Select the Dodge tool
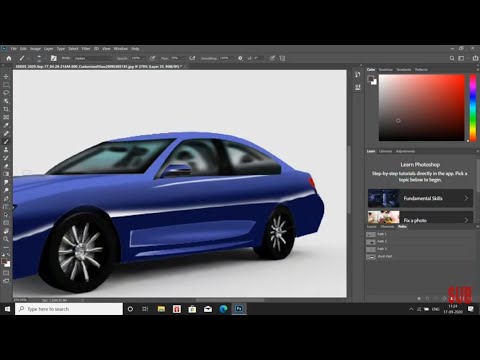This screenshot has height=360, width=480. point(6,190)
